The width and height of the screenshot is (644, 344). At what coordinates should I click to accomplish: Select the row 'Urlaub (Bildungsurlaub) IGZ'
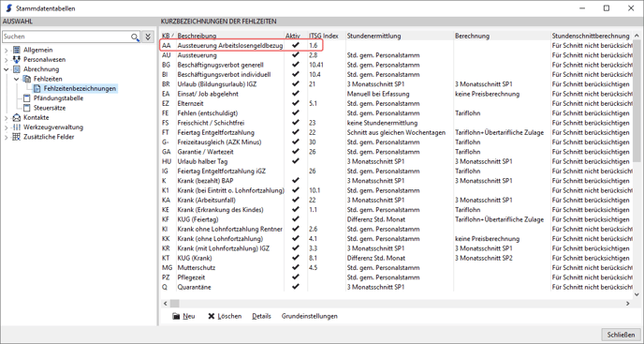point(396,84)
